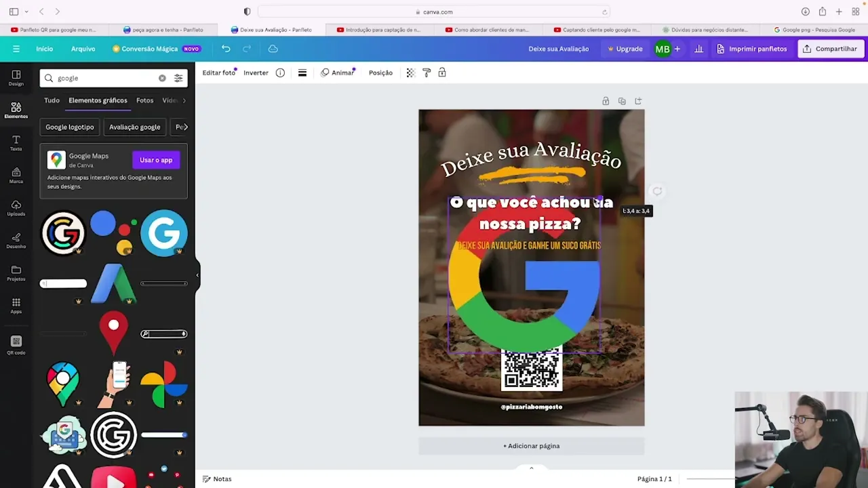Lock the page with page lock icon
The width and height of the screenshot is (868, 488).
[x=606, y=101]
